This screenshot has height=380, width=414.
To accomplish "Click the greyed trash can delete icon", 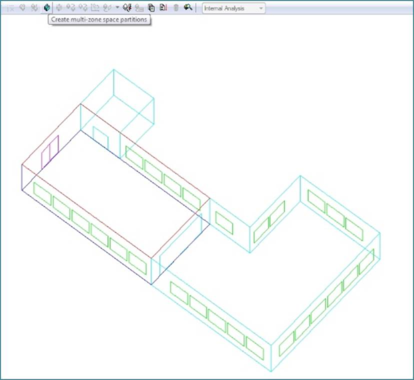I will (176, 8).
